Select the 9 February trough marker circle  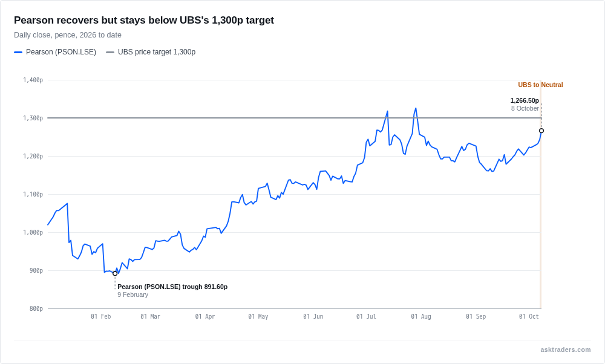coord(115,273)
